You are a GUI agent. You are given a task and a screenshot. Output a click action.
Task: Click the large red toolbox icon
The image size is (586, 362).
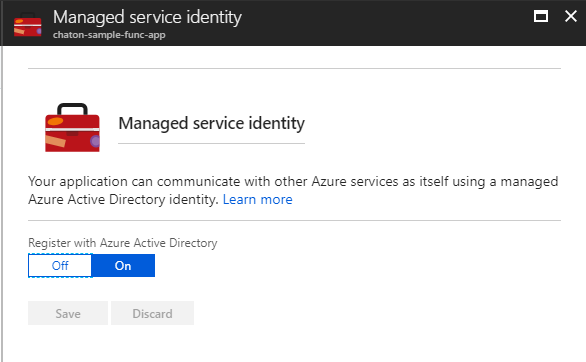(73, 127)
